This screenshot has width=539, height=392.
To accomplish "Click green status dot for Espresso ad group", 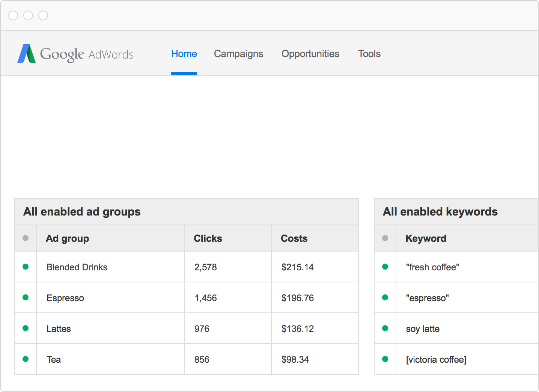I will coord(26,297).
